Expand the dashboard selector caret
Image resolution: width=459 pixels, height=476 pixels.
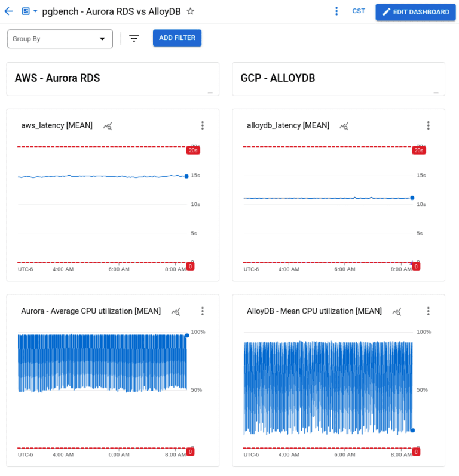click(35, 11)
